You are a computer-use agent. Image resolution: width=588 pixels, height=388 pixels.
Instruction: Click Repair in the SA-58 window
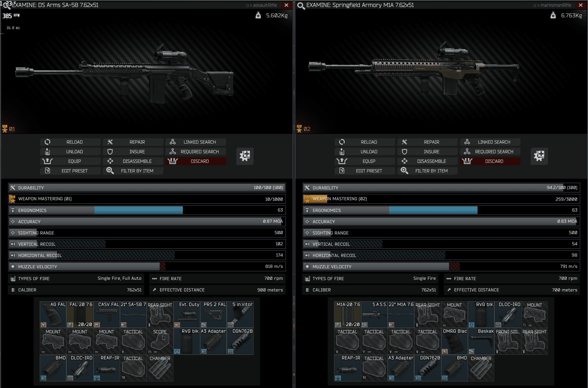(x=133, y=142)
